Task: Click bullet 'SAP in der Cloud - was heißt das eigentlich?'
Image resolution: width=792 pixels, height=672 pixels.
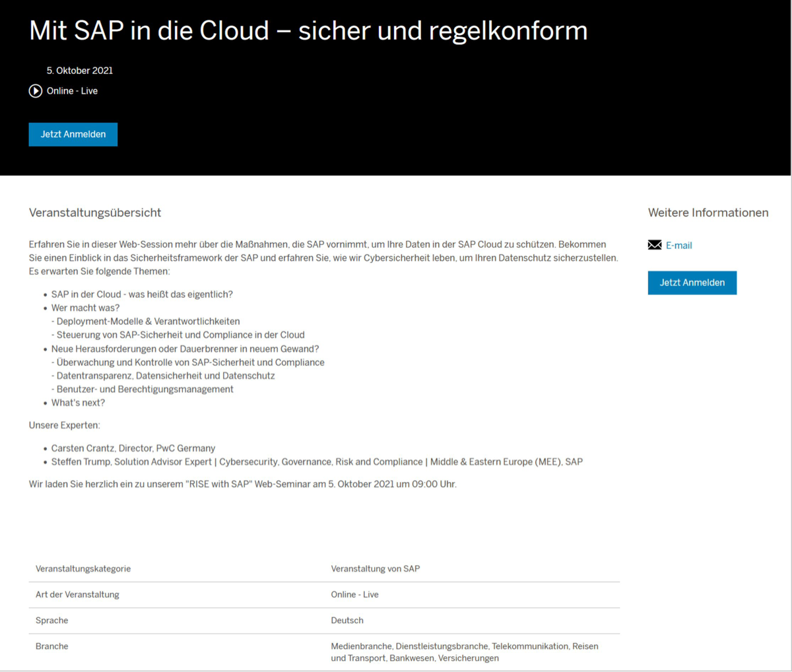Action: pos(142,294)
